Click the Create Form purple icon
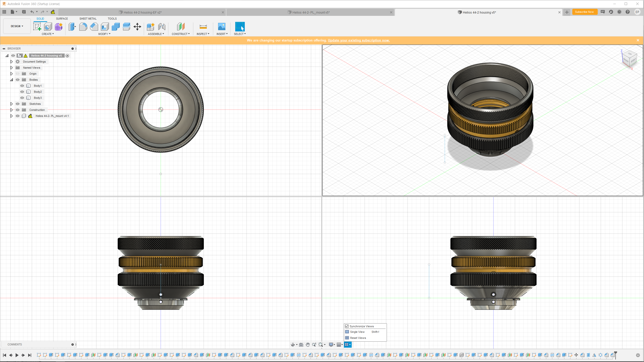The image size is (644, 362). click(x=59, y=27)
